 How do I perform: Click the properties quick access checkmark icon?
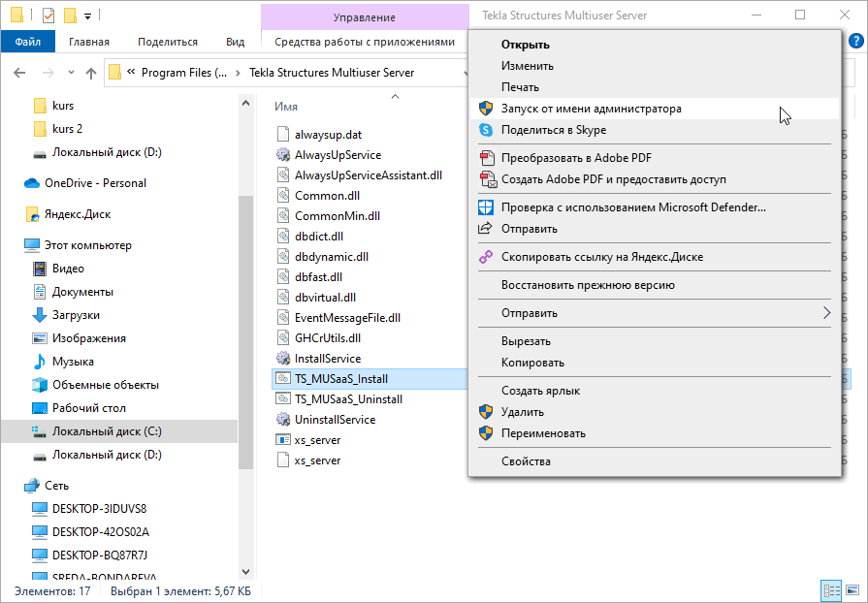(x=48, y=16)
